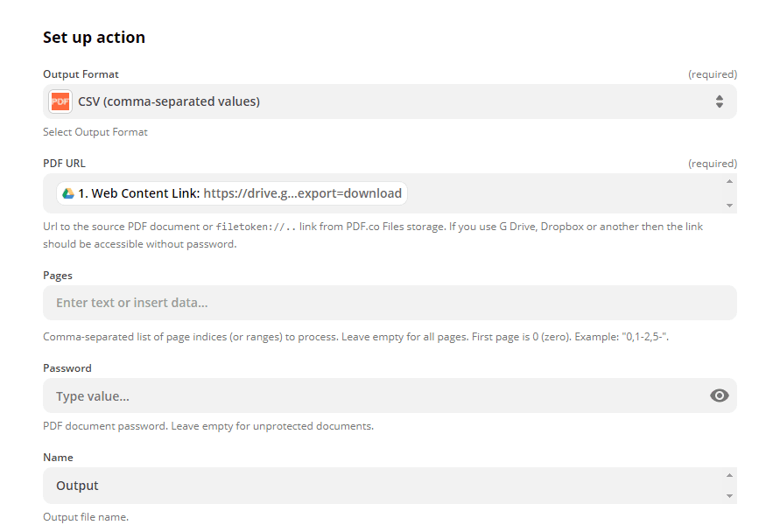Click the Name field's down arrow
780x532 pixels.
(729, 496)
